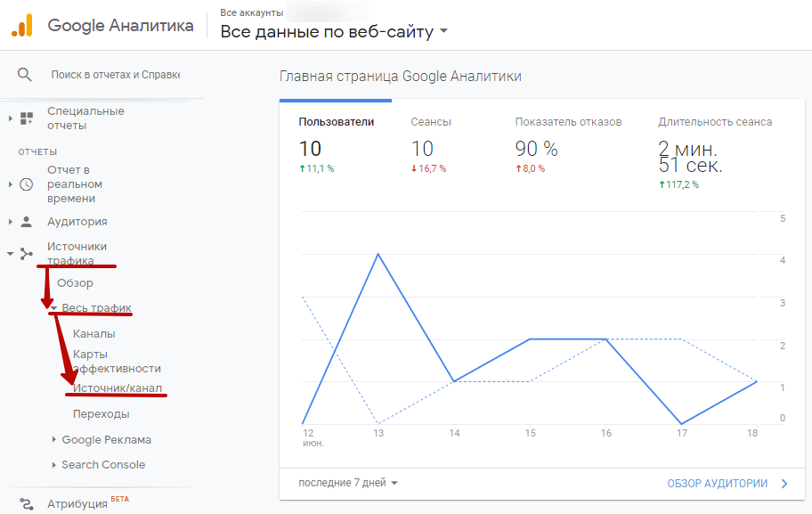This screenshot has height=514, width=812.
Task: Open the Атрибуция beta section
Action: click(77, 503)
